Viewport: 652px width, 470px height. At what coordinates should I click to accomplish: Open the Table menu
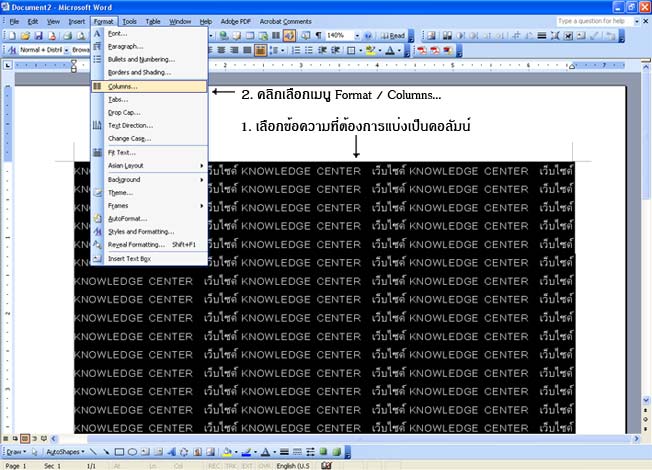153,21
